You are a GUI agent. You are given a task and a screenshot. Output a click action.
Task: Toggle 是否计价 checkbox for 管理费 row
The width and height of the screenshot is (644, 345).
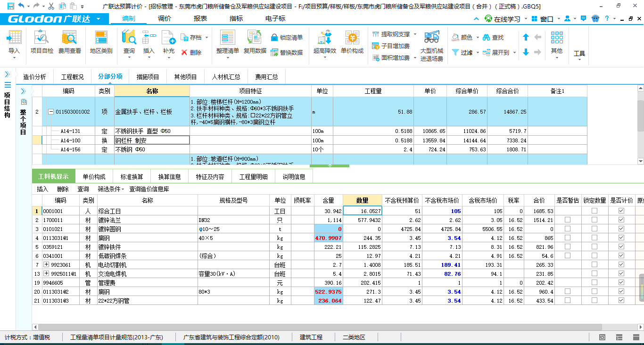click(x=621, y=283)
